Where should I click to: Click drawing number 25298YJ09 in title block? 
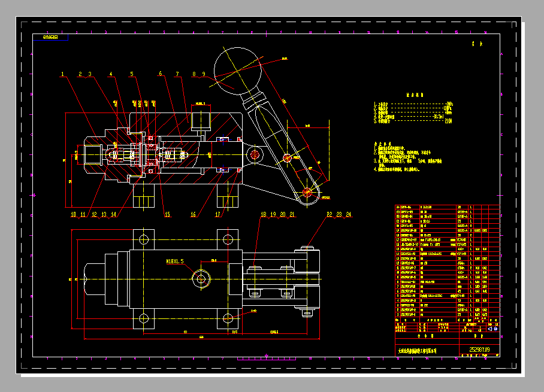pos(479,350)
